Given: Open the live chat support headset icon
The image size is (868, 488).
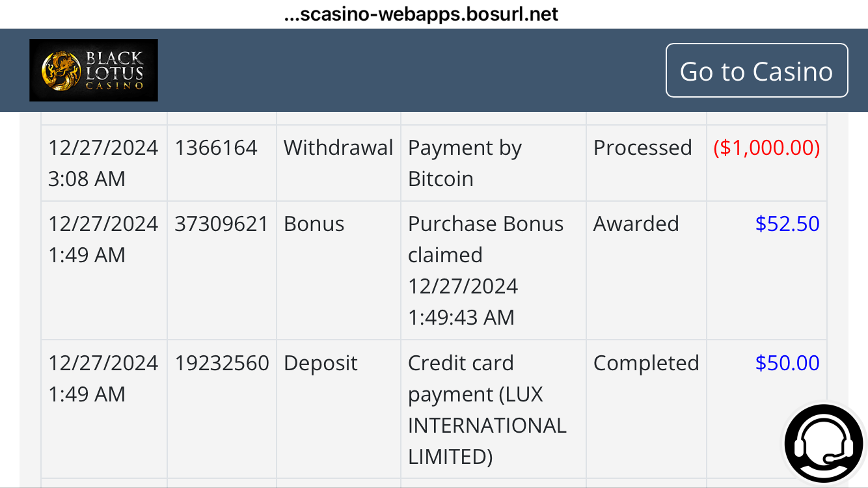Looking at the screenshot, I should point(824,444).
